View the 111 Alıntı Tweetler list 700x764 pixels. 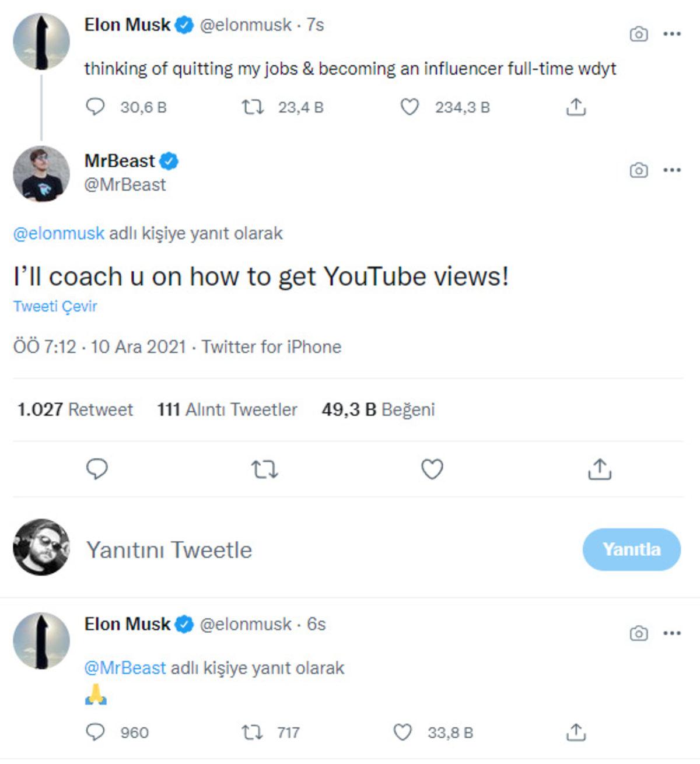[x=227, y=409]
